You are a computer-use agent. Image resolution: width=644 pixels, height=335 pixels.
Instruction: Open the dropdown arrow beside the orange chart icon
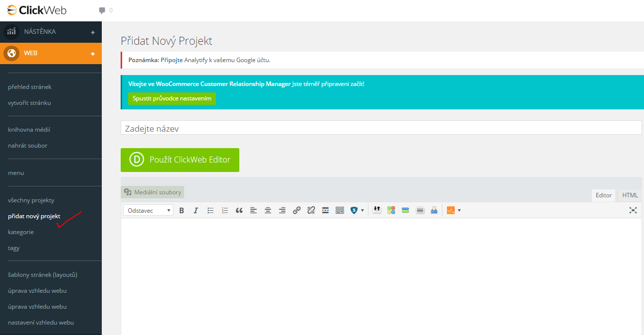(459, 210)
